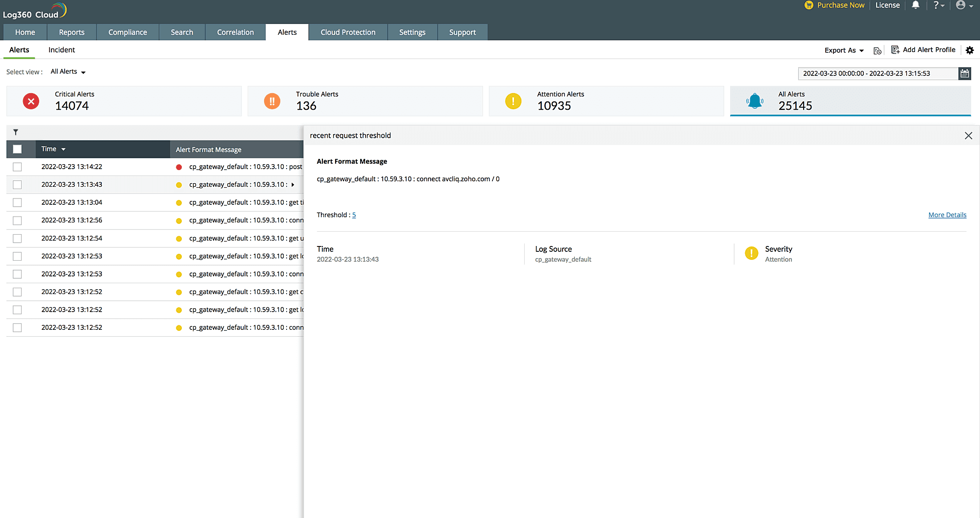The image size is (980, 518).
Task: Expand the All Alerts view dropdown
Action: pos(68,72)
